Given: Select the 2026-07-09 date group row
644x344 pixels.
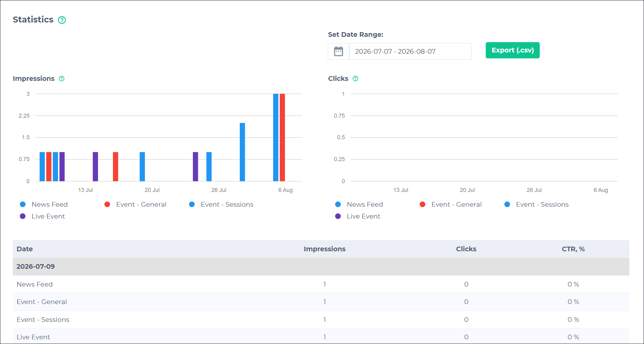Looking at the screenshot, I should click(x=321, y=267).
